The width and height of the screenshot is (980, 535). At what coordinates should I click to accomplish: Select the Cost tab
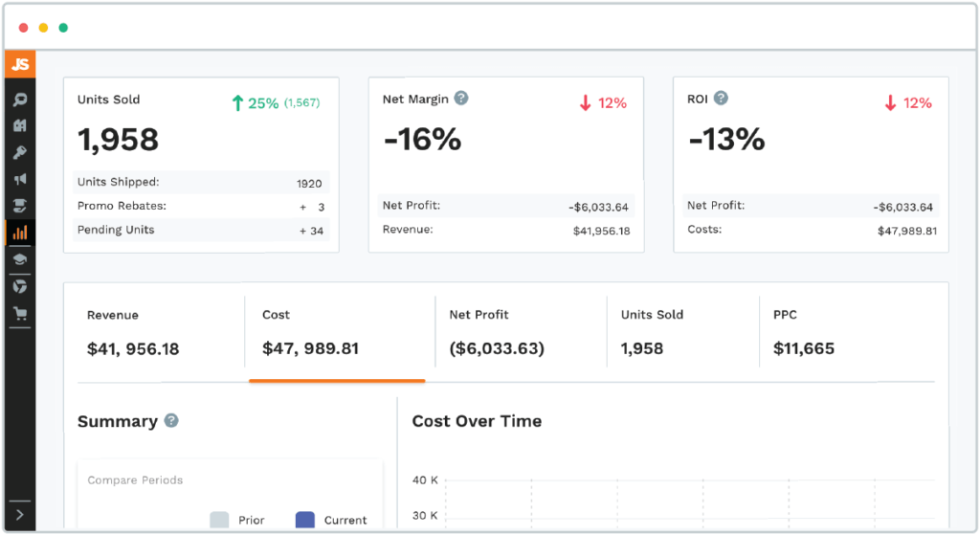point(337,333)
